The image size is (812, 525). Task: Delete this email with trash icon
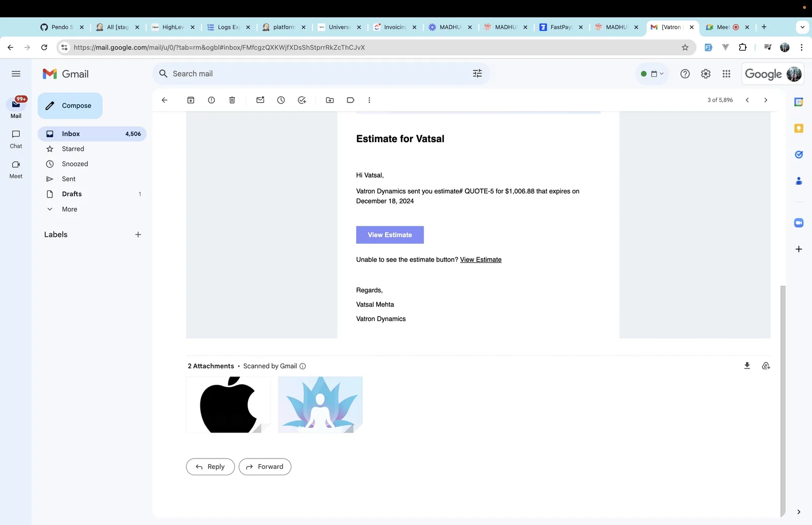tap(232, 101)
